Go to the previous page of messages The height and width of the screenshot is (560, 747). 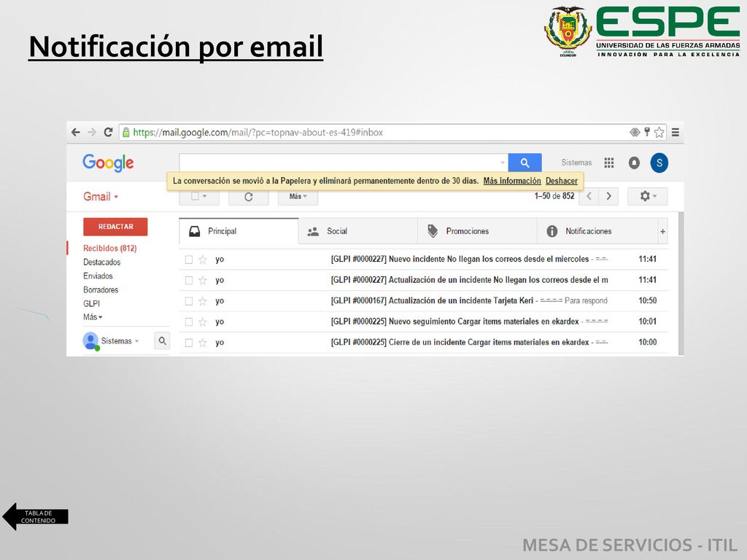[x=589, y=196]
